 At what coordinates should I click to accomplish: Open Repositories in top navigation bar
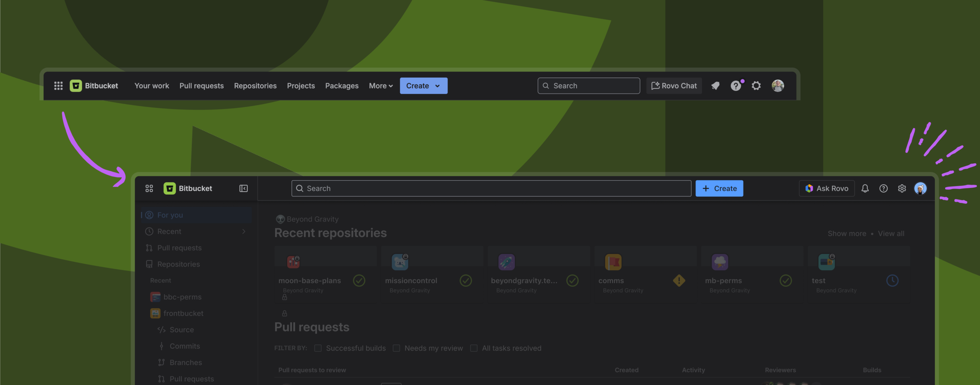(255, 86)
